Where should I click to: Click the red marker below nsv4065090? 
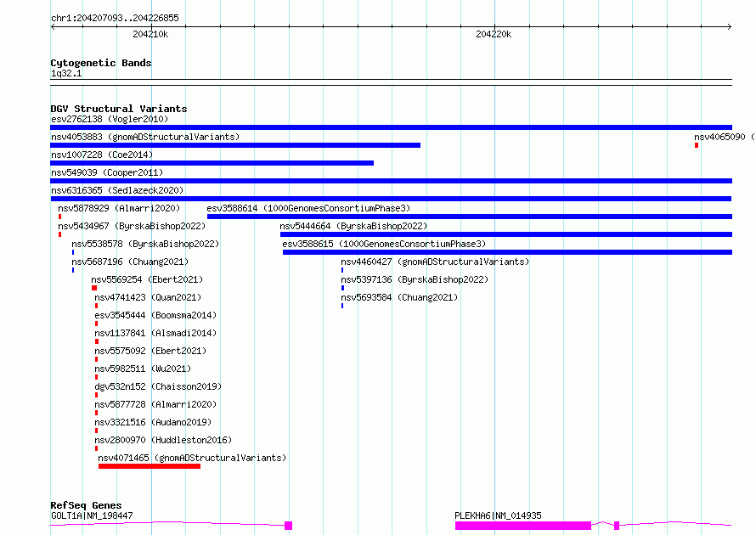click(x=697, y=145)
